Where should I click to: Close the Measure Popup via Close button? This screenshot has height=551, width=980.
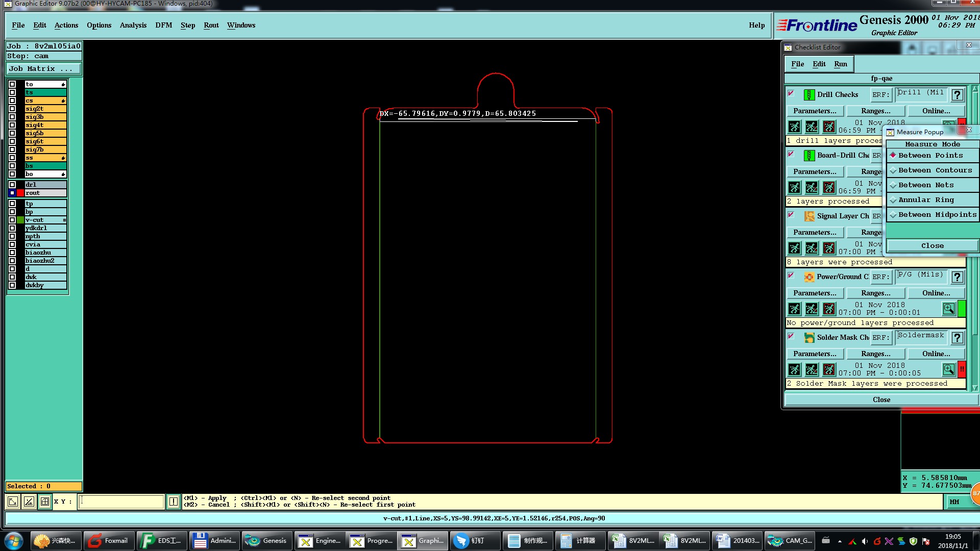coord(932,246)
